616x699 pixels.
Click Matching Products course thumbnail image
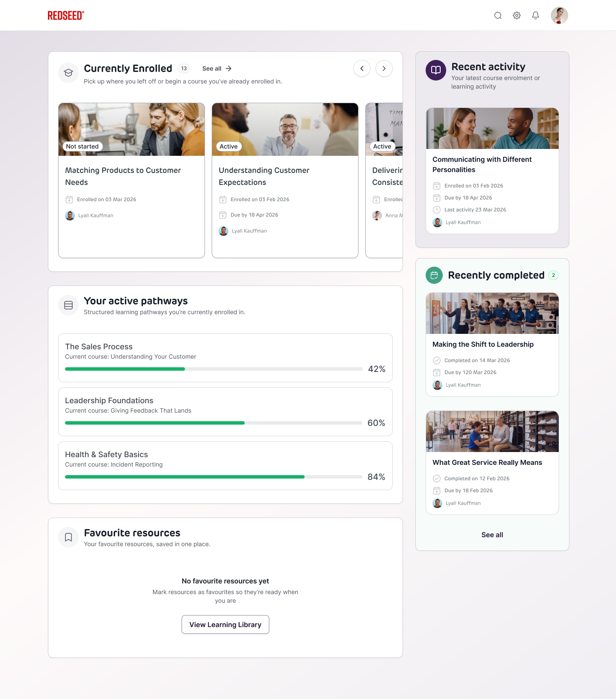pyautogui.click(x=131, y=129)
